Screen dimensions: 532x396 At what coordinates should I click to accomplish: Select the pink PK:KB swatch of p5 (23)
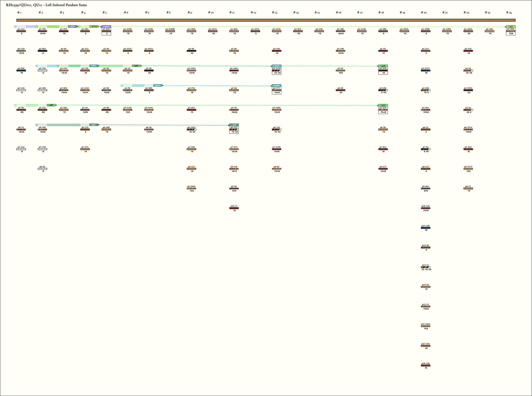383,110
